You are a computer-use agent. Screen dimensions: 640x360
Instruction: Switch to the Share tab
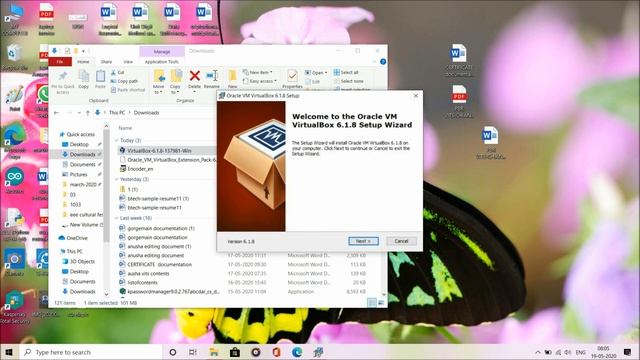tap(107, 62)
